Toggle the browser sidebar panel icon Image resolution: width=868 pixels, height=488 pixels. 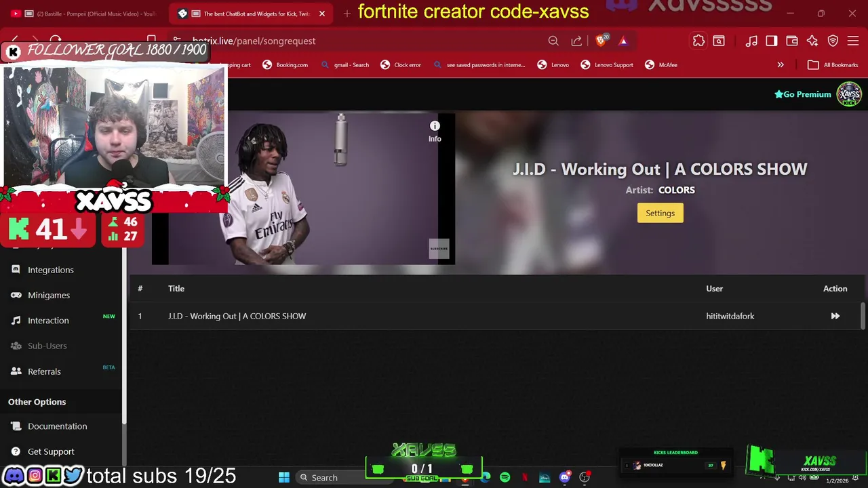(x=772, y=41)
